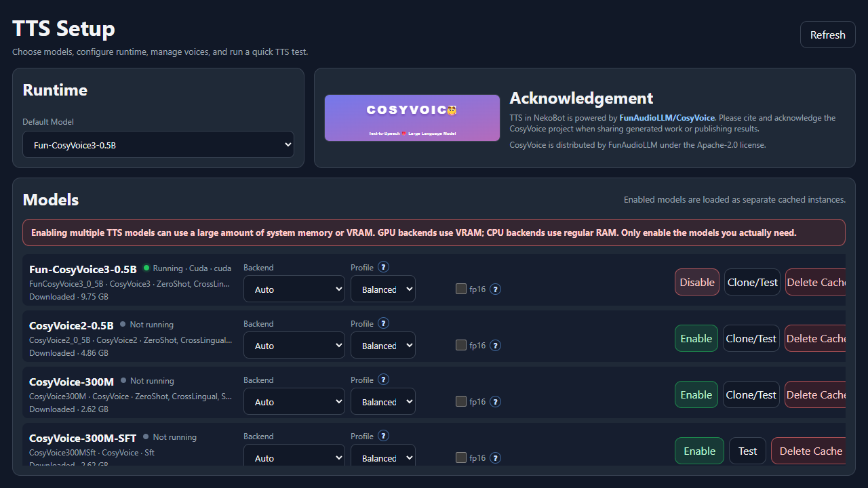Image resolution: width=868 pixels, height=488 pixels.
Task: Enable the CosyVoice2-0.5B model
Action: point(696,338)
